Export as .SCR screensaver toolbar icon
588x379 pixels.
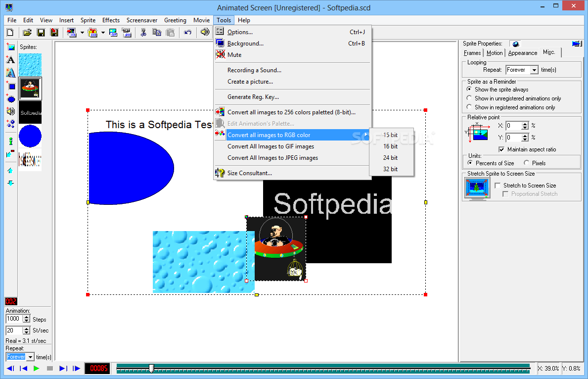[x=71, y=33]
